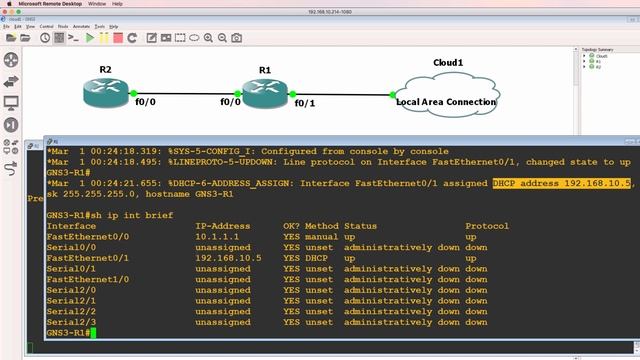
Task: Expand Cloud1 in Topology Summary
Action: pos(584,56)
